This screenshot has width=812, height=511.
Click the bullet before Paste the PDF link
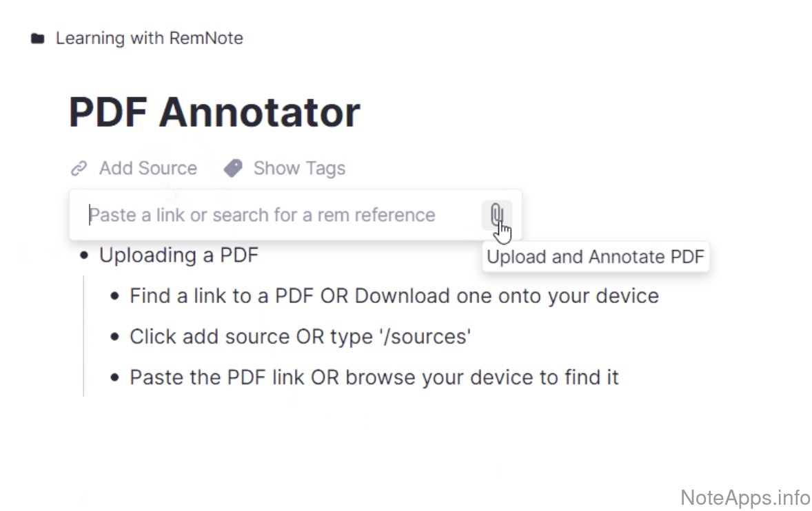[x=115, y=378]
